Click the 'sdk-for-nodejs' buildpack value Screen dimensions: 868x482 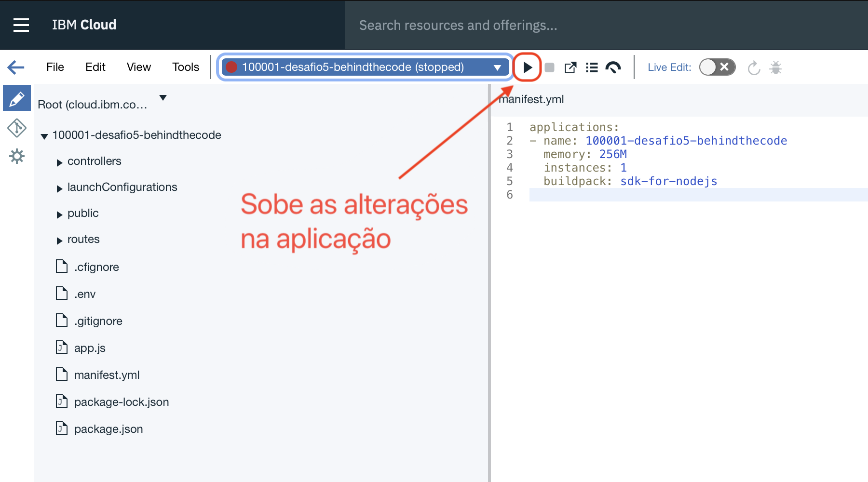(x=669, y=181)
